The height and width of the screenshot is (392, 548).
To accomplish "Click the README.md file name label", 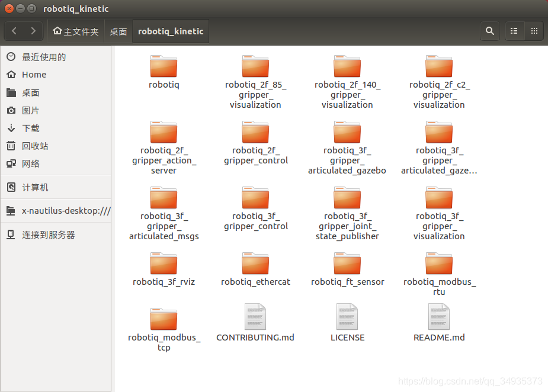I will (x=439, y=338).
